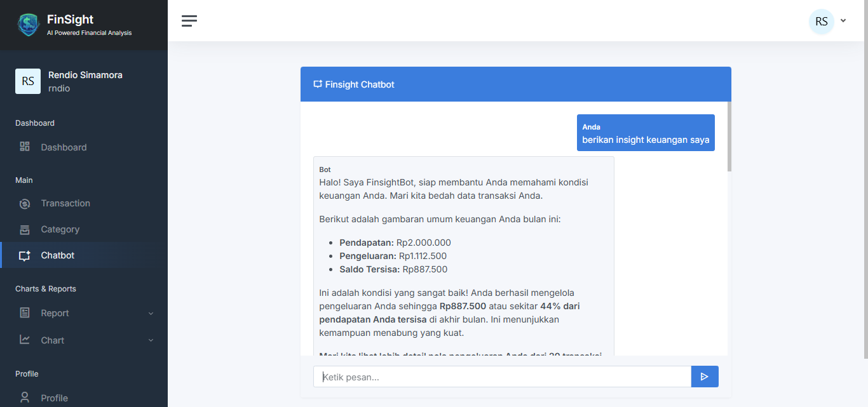Select the Profile person icon
Image resolution: width=868 pixels, height=407 pixels.
[25, 397]
